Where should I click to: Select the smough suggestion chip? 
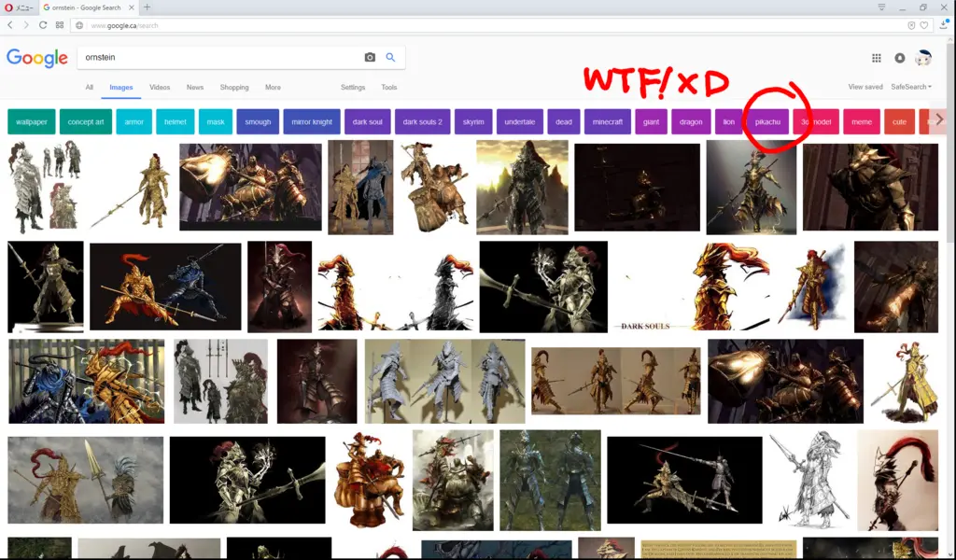point(258,122)
